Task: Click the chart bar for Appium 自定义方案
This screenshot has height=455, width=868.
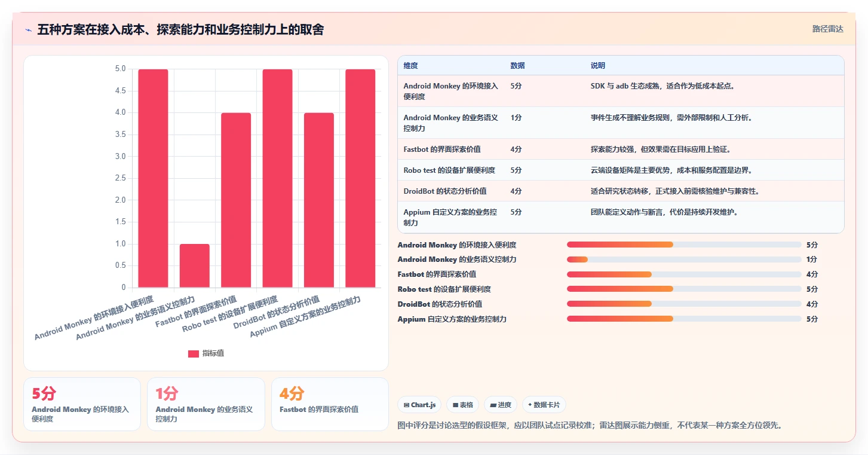Action: pos(360,178)
